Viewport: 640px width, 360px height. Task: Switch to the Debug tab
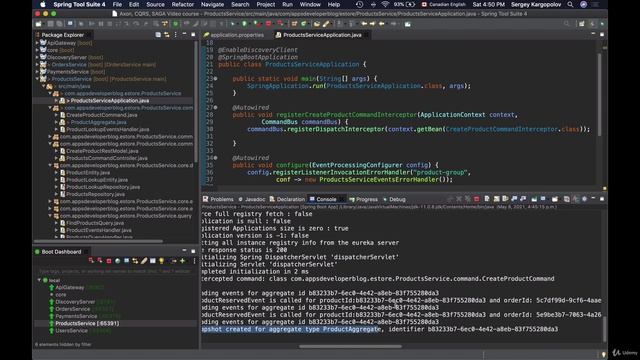394,199
